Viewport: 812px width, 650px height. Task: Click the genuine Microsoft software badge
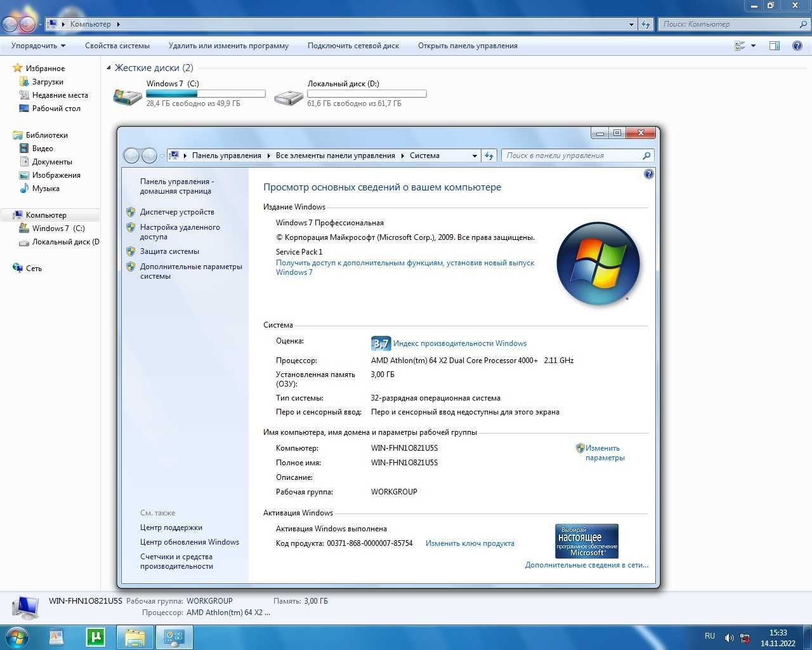[587, 541]
